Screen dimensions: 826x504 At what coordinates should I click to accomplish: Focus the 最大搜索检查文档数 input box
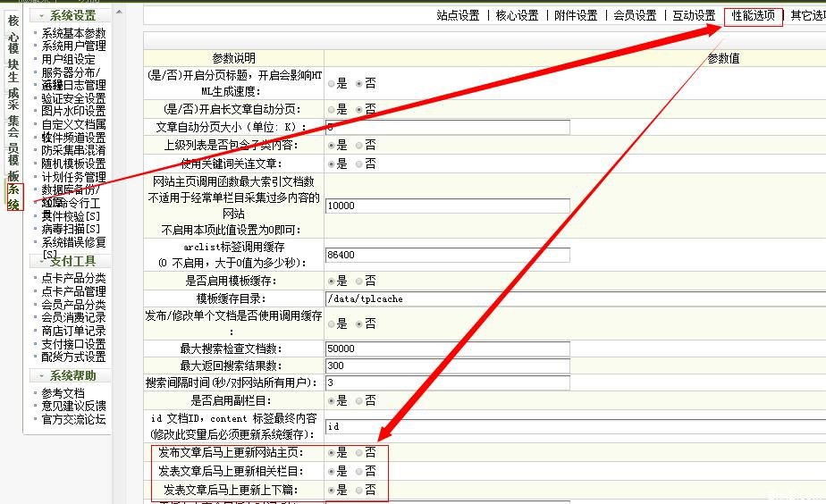coord(447,349)
